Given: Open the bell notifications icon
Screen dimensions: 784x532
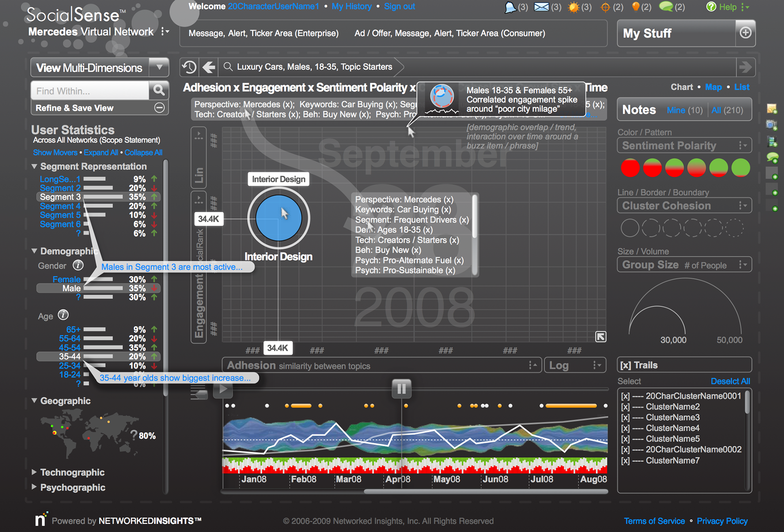Looking at the screenshot, I should point(510,7).
